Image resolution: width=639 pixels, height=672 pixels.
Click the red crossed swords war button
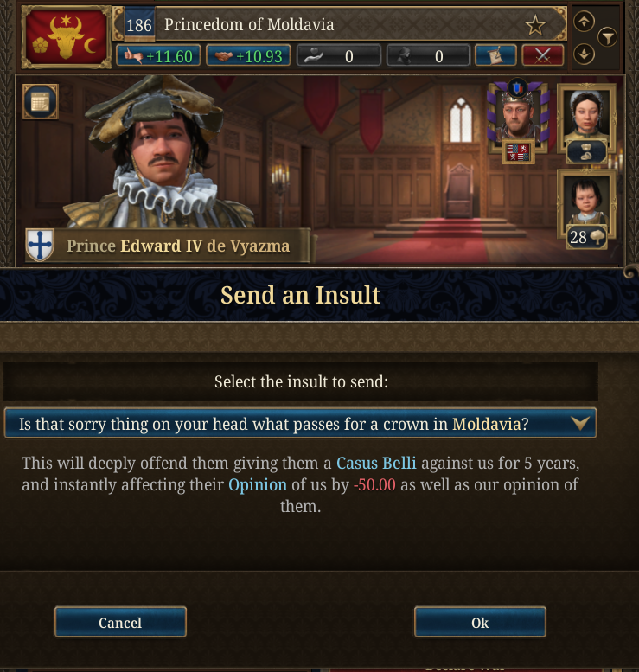[542, 55]
